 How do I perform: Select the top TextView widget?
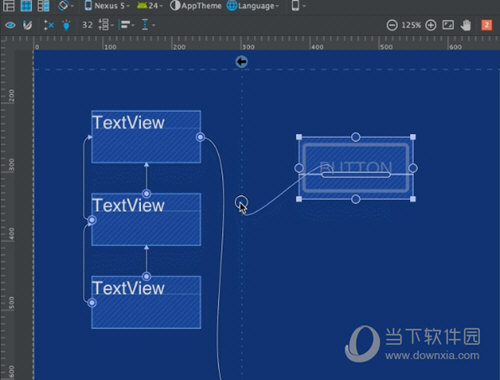146,137
